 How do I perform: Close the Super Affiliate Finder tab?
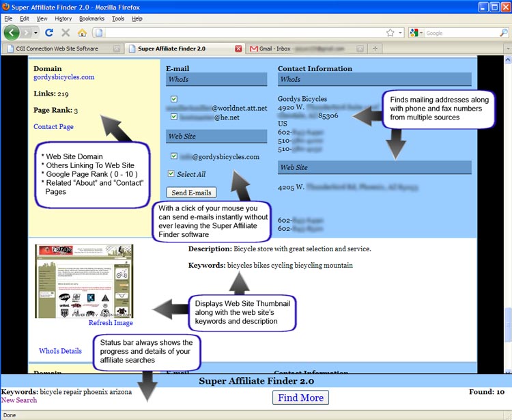238,48
